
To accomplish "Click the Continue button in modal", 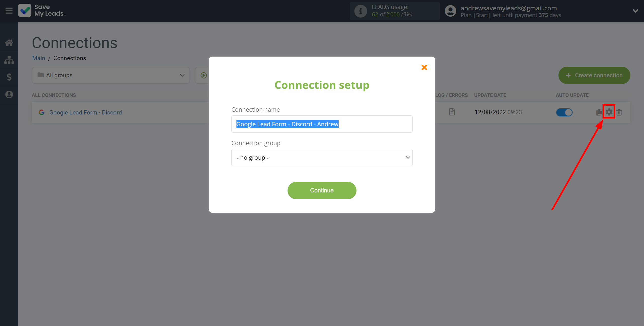I will pos(322,190).
